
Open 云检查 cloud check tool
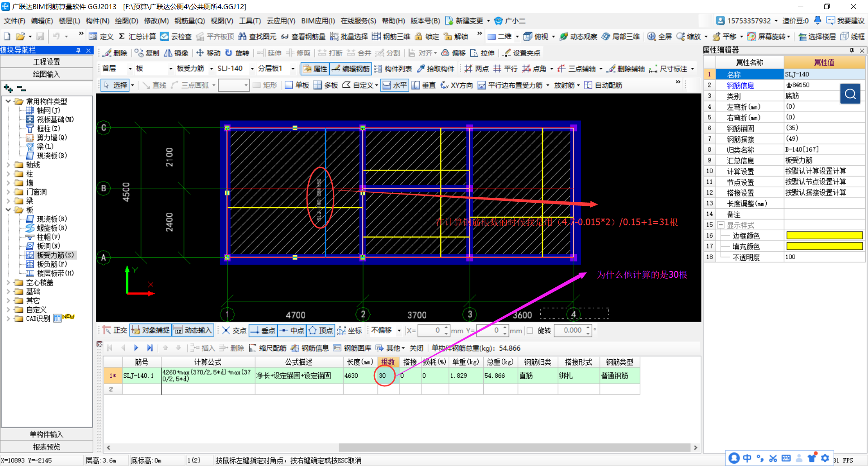[176, 36]
